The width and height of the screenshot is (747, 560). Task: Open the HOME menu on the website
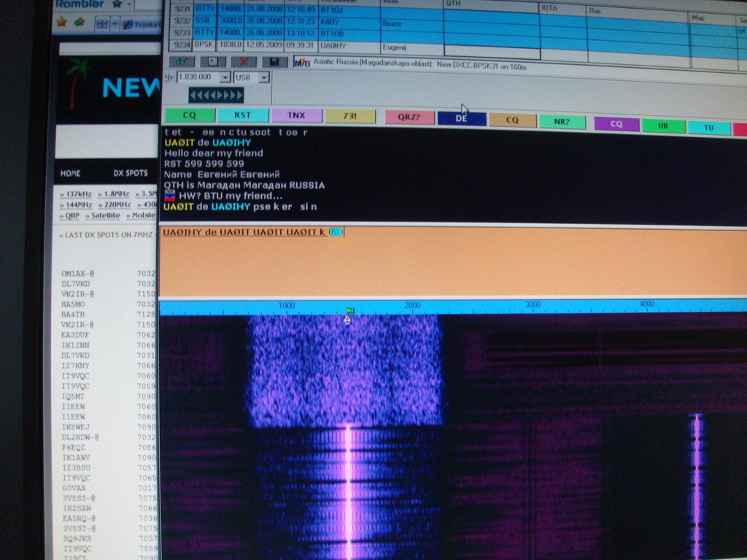(71, 174)
